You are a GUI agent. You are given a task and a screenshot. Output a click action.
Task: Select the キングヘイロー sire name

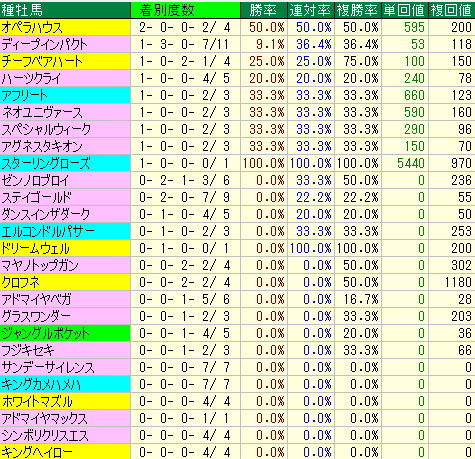point(65,452)
